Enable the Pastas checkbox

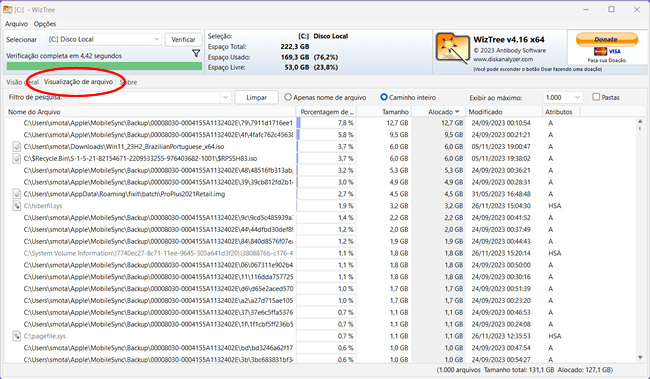pyautogui.click(x=596, y=97)
